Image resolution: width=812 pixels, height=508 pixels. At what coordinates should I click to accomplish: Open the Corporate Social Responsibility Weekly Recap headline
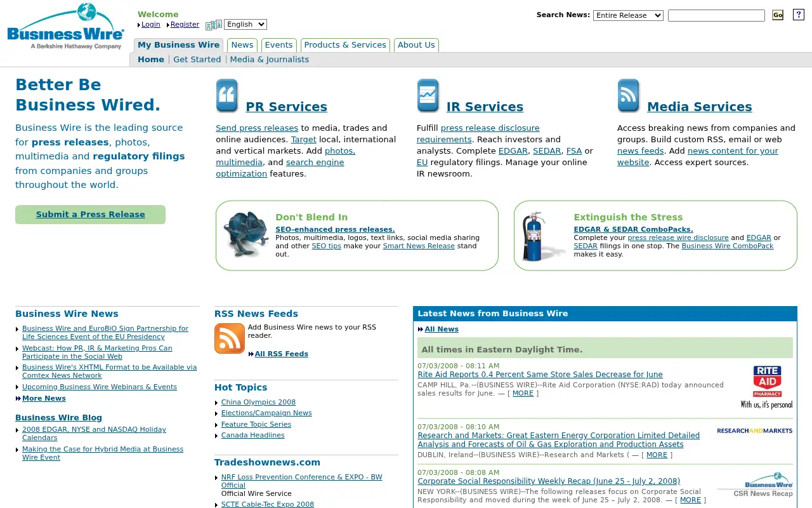pos(549,481)
